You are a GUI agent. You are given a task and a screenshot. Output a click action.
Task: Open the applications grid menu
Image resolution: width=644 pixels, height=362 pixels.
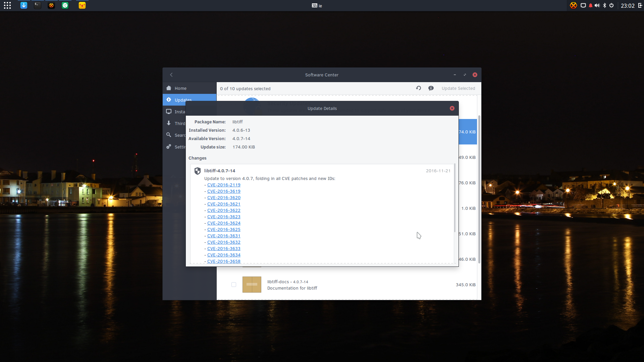point(7,5)
